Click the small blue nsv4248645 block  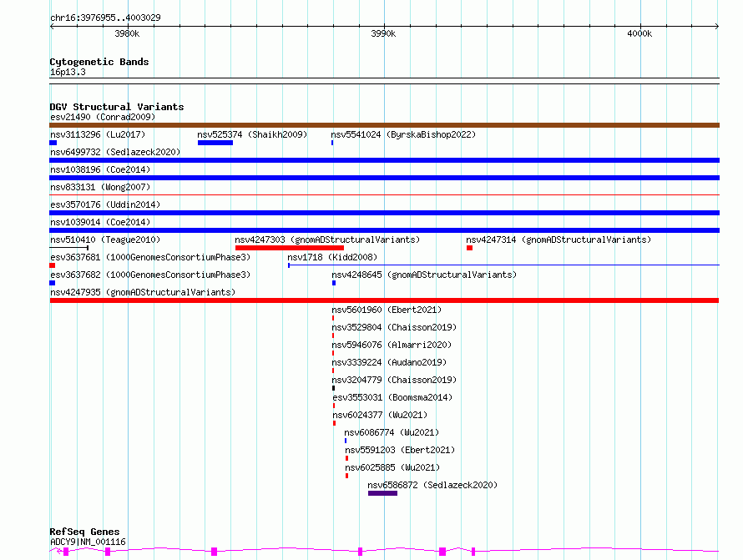pos(334,283)
